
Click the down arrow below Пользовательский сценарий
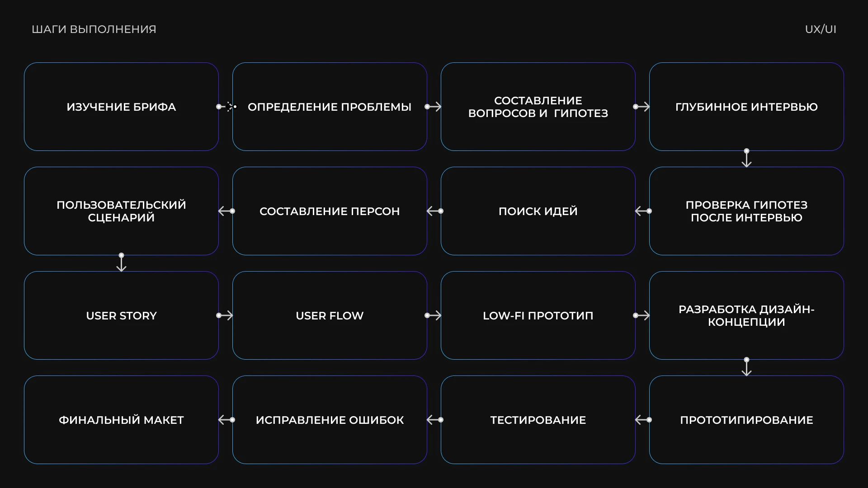(x=121, y=263)
